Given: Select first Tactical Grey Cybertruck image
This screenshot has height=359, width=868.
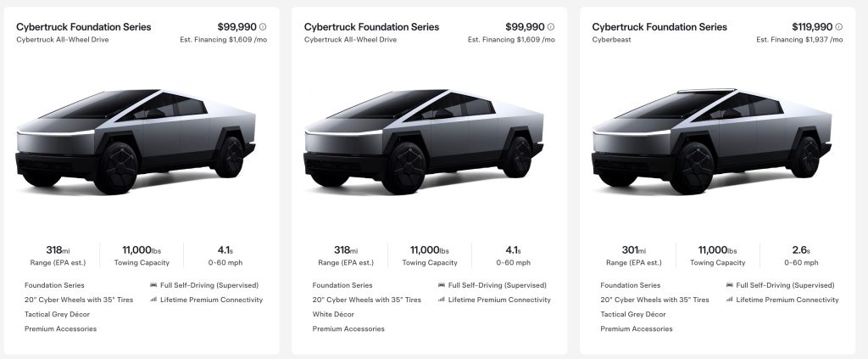Looking at the screenshot, I should pos(136,141).
